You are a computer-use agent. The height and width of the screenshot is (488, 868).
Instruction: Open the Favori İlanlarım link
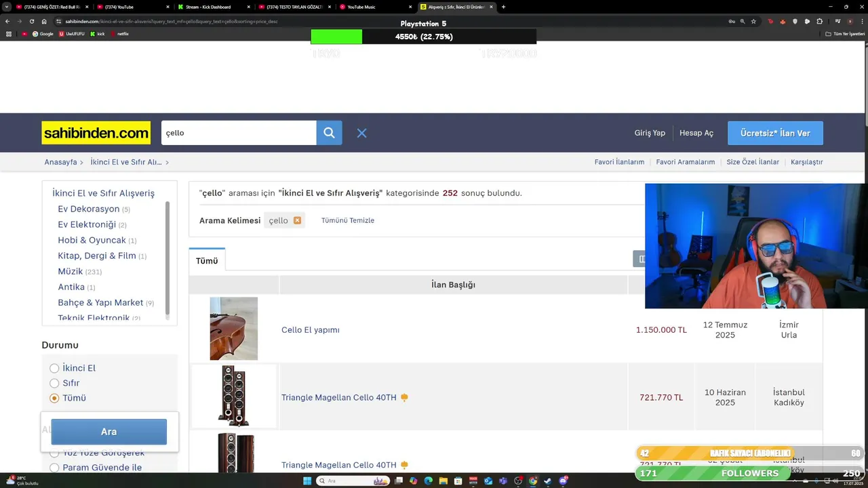point(619,162)
